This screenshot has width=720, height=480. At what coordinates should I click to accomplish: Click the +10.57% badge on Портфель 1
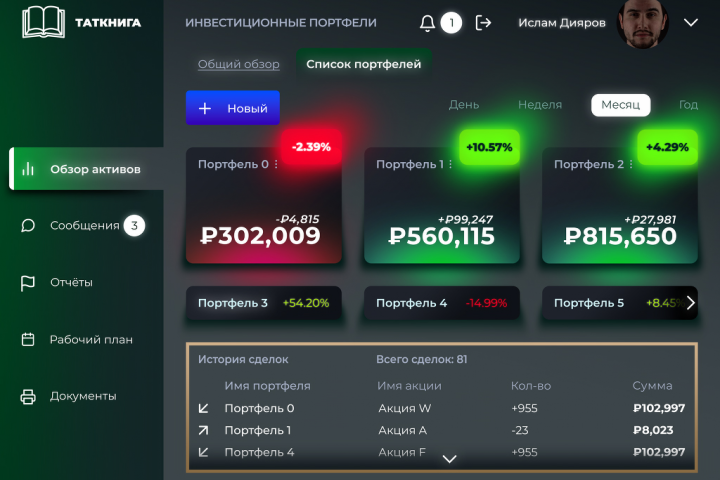pos(489,147)
